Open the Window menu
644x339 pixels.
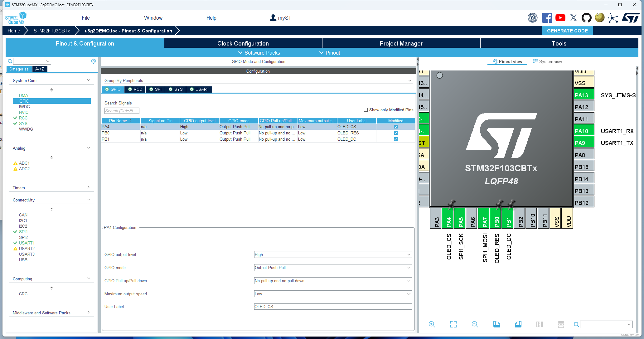[x=153, y=18]
